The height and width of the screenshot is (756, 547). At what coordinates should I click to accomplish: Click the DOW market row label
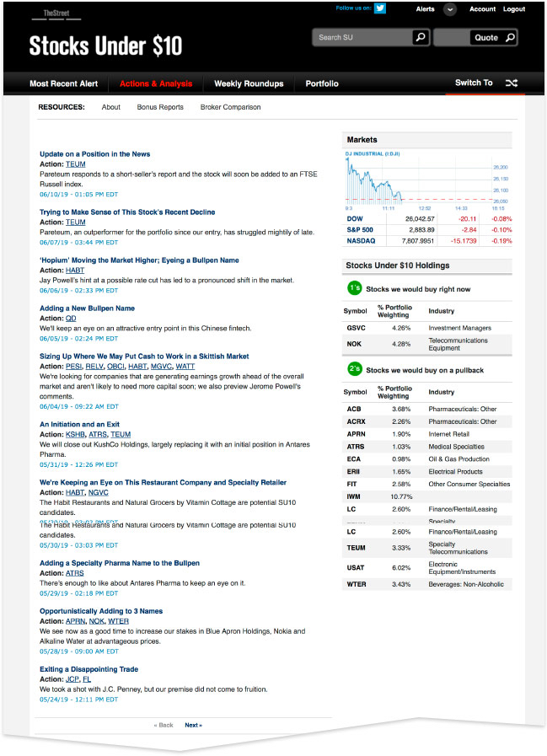pyautogui.click(x=355, y=218)
